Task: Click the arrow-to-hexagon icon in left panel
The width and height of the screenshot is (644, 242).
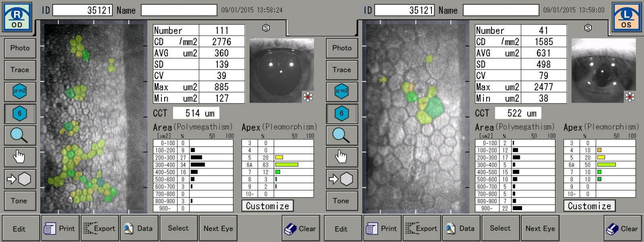Action: point(20,179)
